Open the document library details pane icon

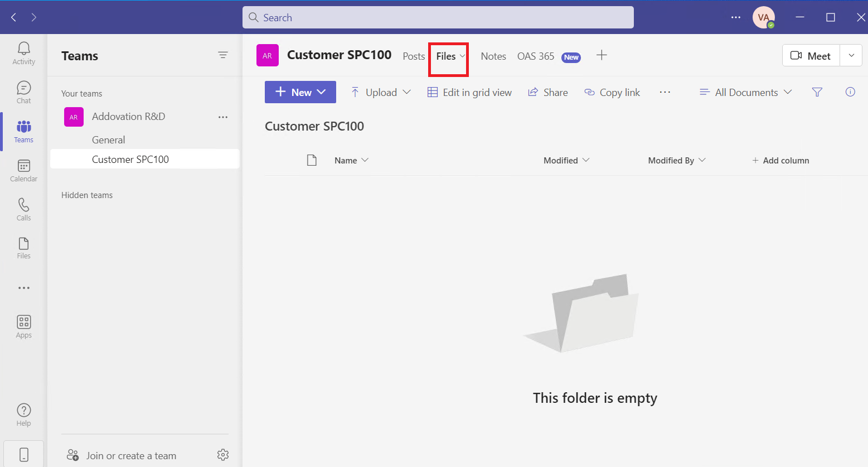(850, 92)
